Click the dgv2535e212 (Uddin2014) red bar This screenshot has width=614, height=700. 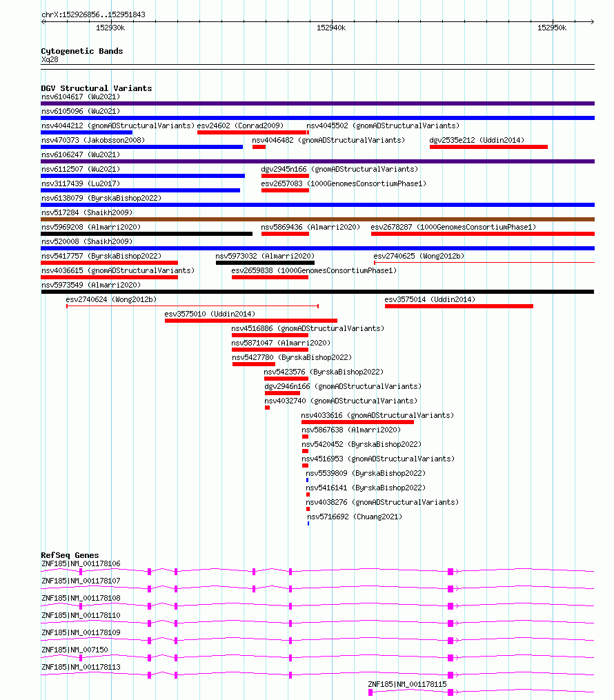coord(488,147)
